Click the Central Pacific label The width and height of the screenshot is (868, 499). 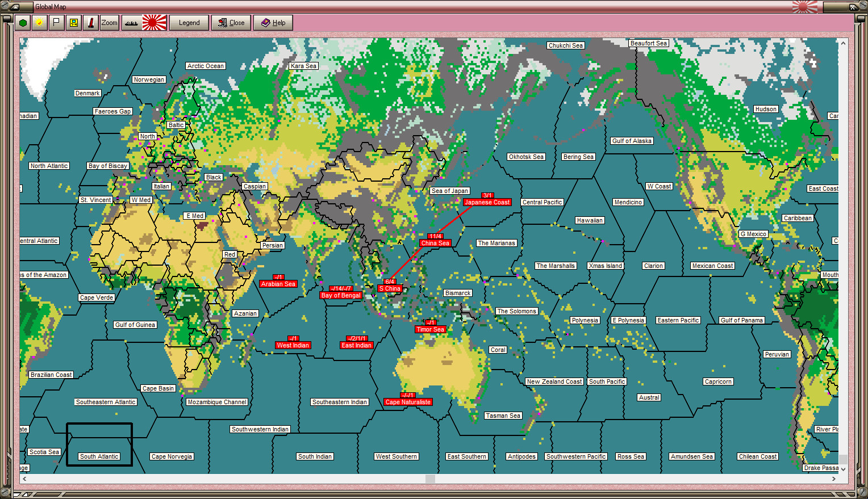coord(542,202)
